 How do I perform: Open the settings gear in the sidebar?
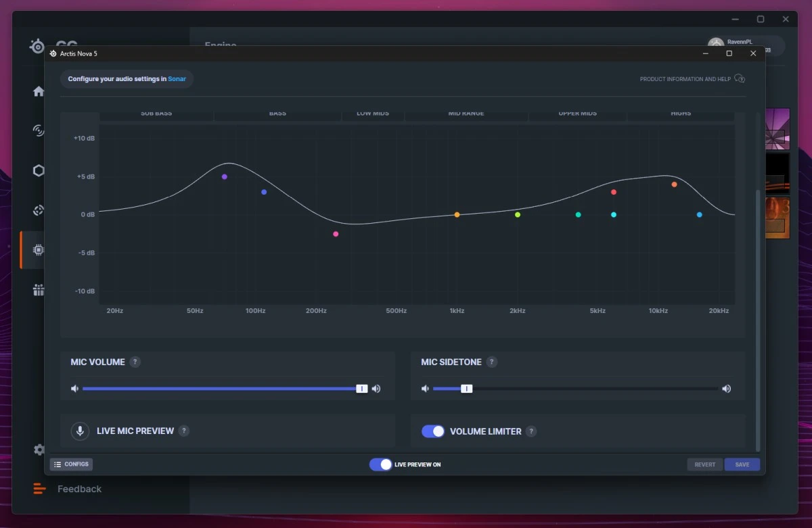click(39, 450)
